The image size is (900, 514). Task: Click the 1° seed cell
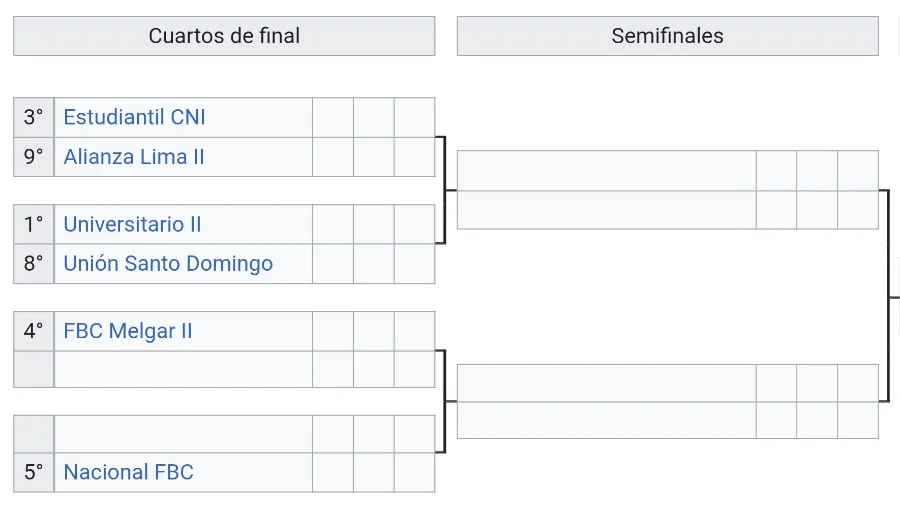tap(34, 224)
